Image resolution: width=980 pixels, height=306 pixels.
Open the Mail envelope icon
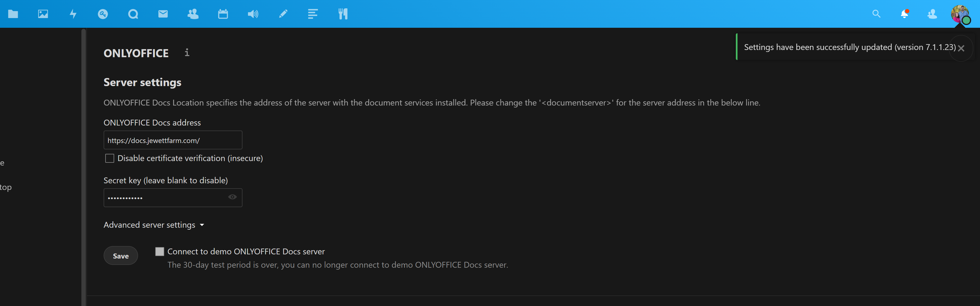pyautogui.click(x=163, y=14)
